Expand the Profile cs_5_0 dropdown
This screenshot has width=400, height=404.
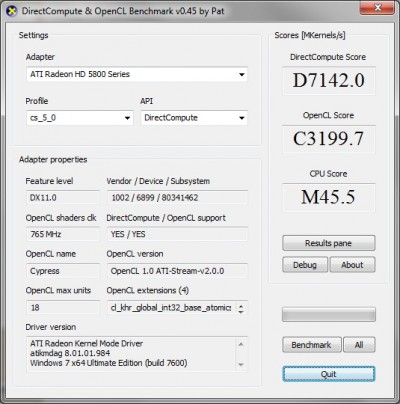tap(80, 118)
